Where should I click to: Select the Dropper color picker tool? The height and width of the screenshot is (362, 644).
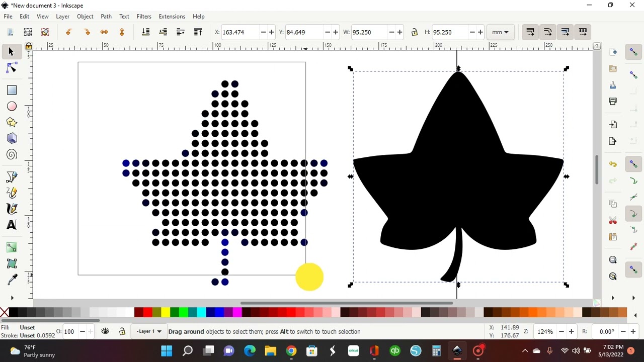click(x=12, y=279)
